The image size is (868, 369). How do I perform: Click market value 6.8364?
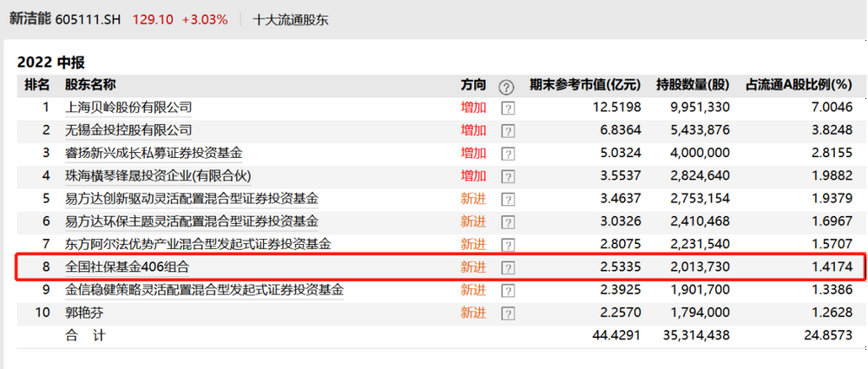point(620,130)
